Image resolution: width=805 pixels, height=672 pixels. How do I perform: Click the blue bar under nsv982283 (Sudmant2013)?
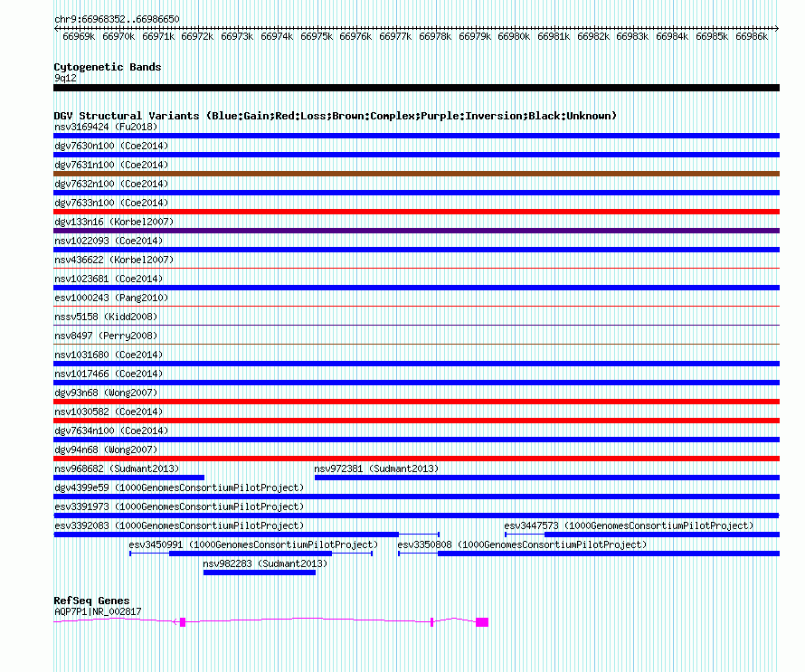259,573
